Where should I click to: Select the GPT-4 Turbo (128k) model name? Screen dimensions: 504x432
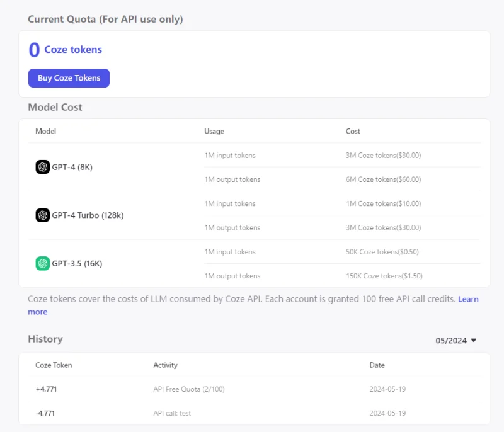[88, 215]
